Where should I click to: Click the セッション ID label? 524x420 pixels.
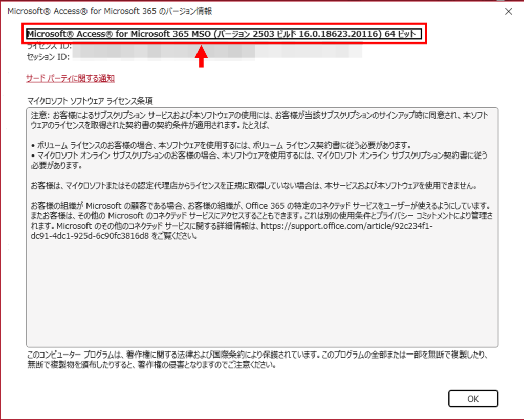(x=49, y=56)
